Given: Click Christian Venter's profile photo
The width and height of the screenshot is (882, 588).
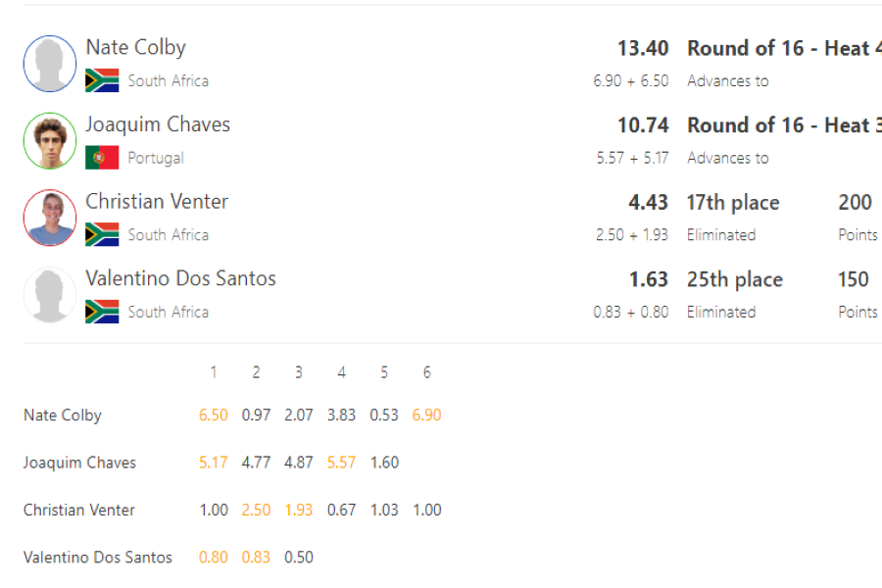Looking at the screenshot, I should [x=50, y=218].
